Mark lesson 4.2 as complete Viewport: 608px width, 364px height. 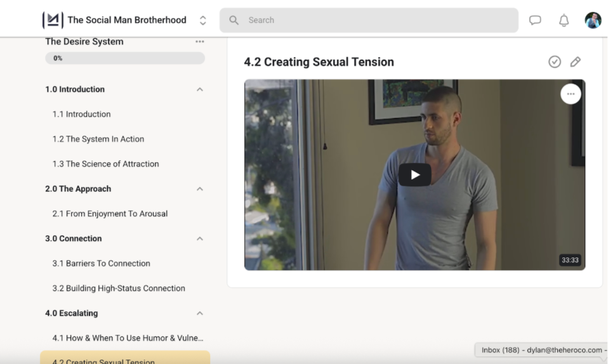pos(555,62)
